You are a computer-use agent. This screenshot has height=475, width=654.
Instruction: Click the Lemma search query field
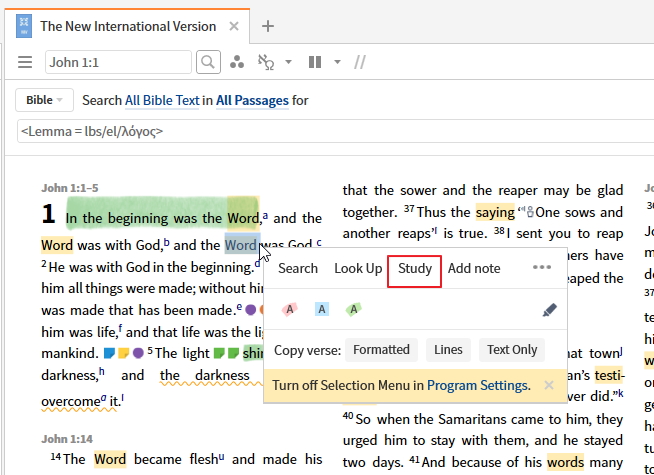pos(335,131)
